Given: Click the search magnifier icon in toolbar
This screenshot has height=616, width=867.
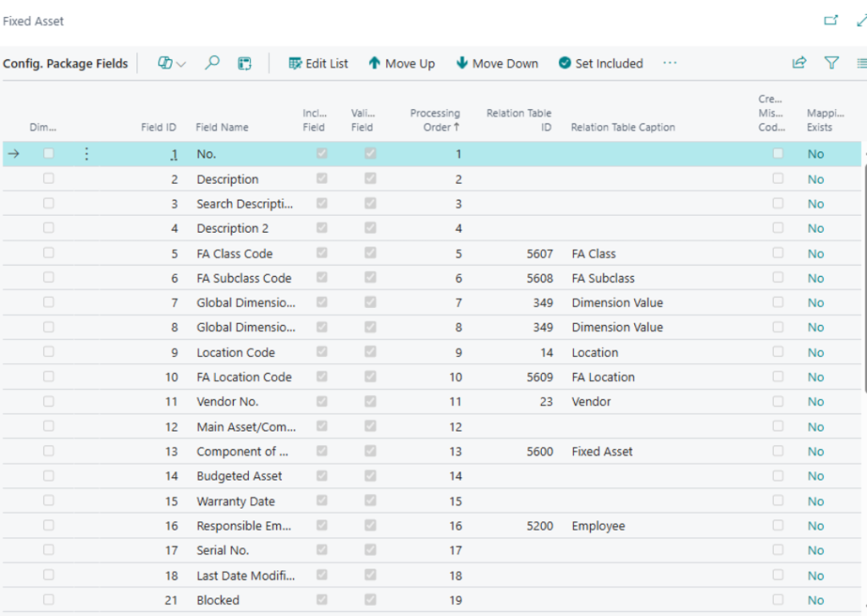Looking at the screenshot, I should pyautogui.click(x=213, y=63).
